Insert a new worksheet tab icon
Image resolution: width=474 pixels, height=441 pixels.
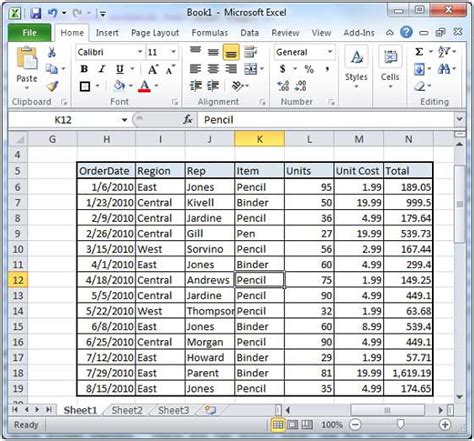click(210, 409)
